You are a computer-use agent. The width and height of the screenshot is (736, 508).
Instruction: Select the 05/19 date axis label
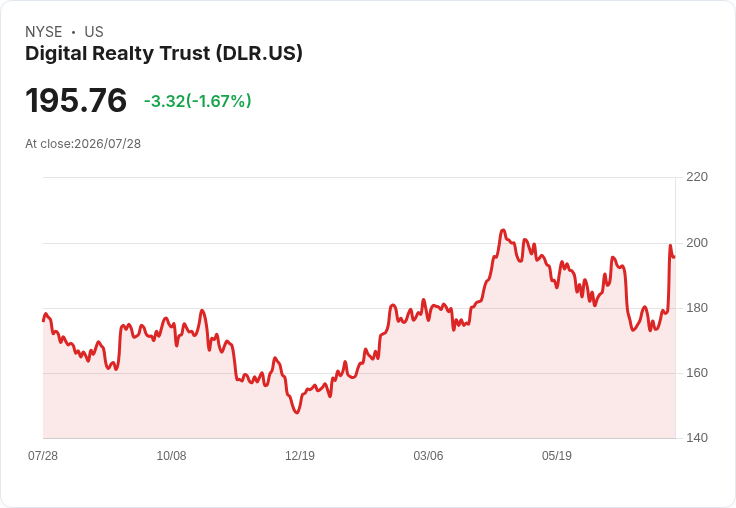(x=557, y=455)
